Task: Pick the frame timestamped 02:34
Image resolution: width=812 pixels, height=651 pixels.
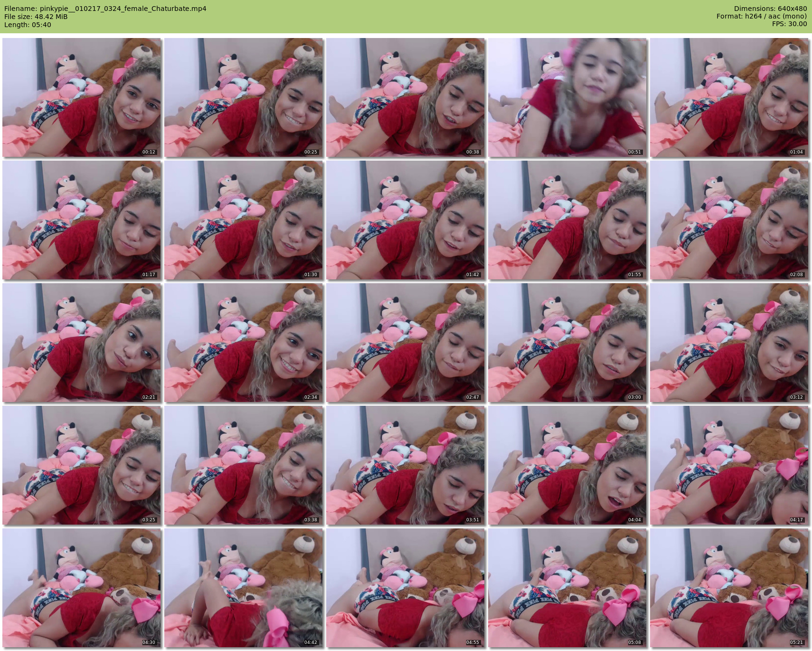Action: click(x=244, y=343)
